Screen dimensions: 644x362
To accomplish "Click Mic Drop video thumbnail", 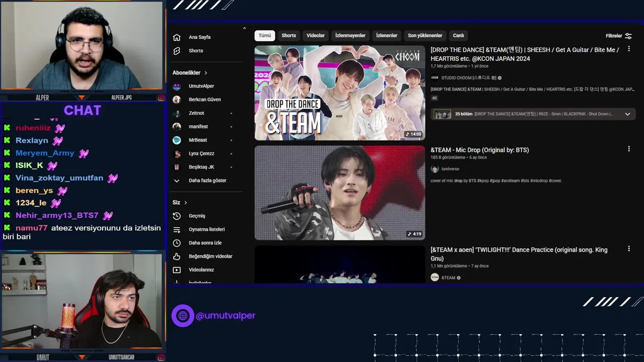I will tap(340, 193).
